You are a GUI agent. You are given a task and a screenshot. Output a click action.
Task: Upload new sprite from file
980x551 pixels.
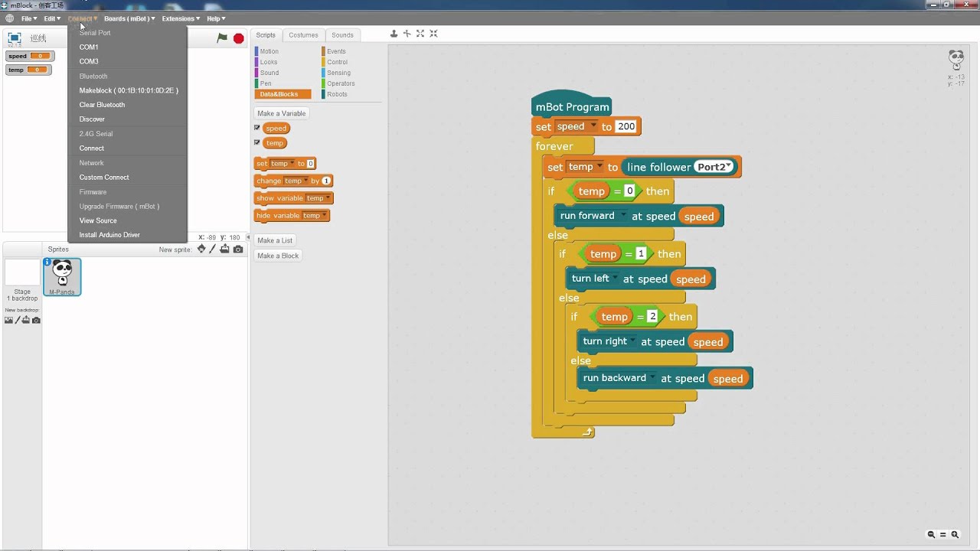tap(225, 249)
